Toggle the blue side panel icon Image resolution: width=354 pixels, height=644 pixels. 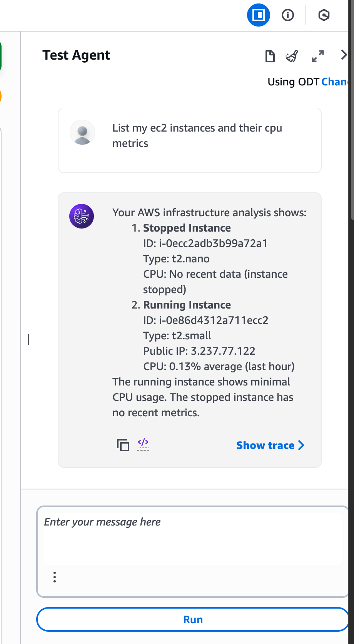point(258,15)
